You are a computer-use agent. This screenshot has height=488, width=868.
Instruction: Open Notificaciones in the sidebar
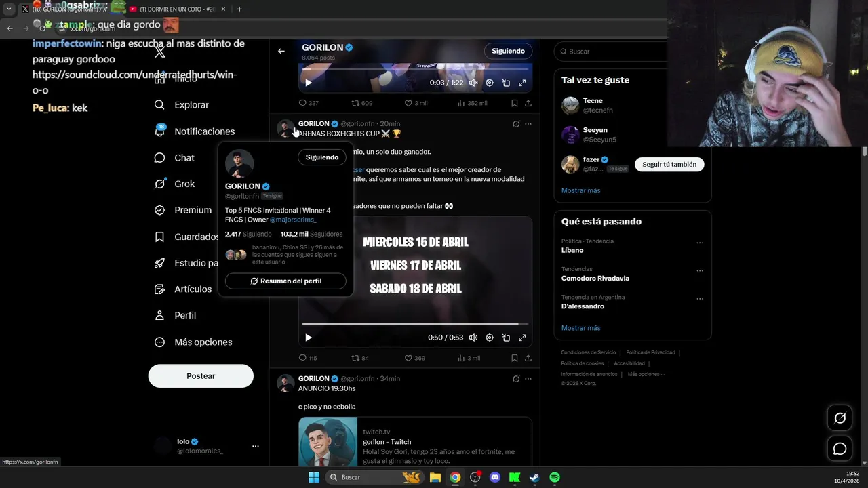(194, 131)
